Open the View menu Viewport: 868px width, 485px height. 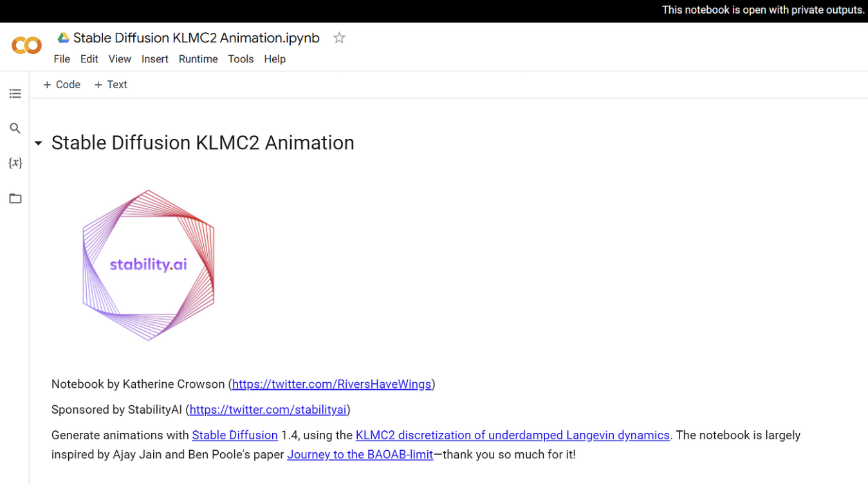[120, 59]
